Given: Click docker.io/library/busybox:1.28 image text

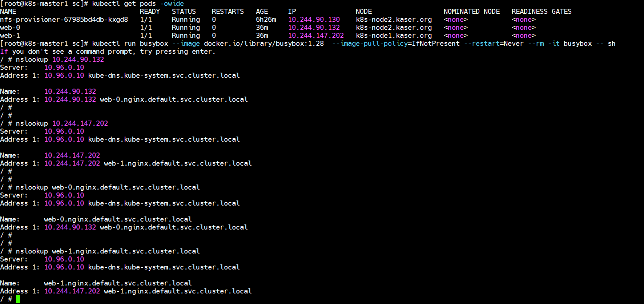Looking at the screenshot, I should (x=264, y=44).
